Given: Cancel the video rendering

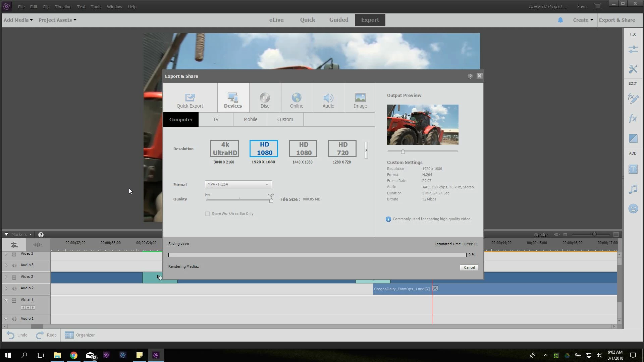Looking at the screenshot, I should click(x=469, y=267).
